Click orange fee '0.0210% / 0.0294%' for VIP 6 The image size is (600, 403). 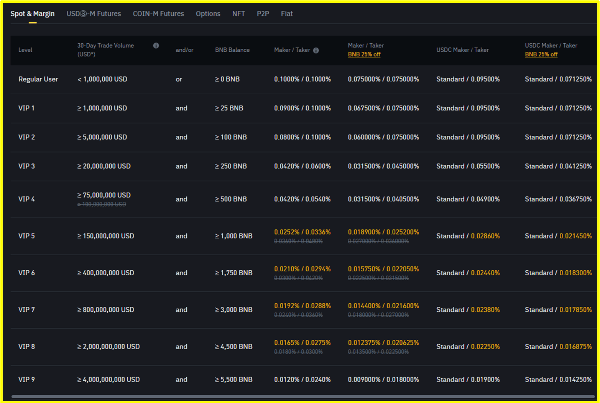tap(302, 269)
